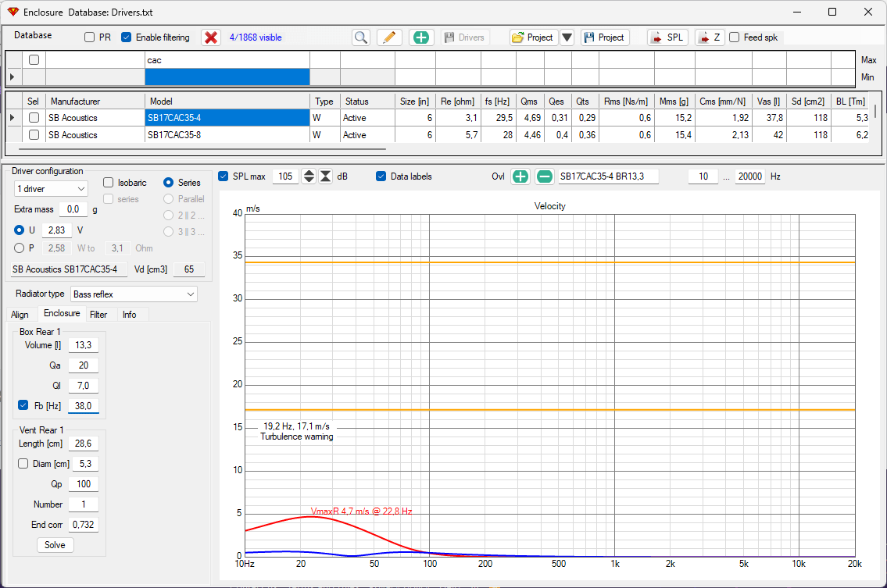This screenshot has height=588, width=887.
Task: Click SPL max value field 105
Action: coord(286,176)
